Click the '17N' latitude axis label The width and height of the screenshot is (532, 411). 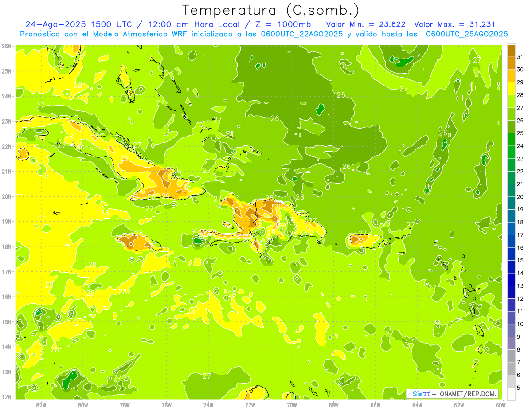tap(6, 272)
